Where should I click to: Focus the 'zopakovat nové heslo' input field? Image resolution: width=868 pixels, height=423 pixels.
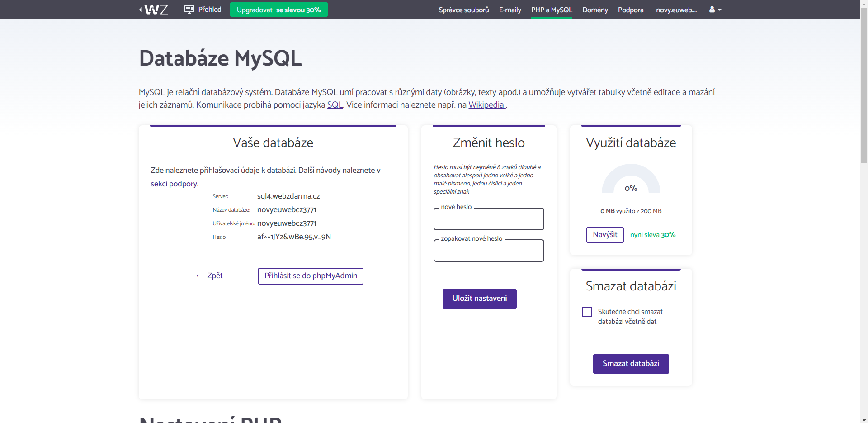click(489, 251)
